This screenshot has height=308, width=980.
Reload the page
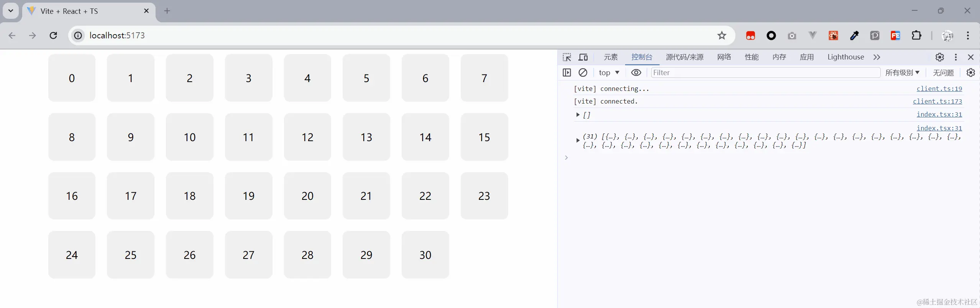pyautogui.click(x=53, y=36)
